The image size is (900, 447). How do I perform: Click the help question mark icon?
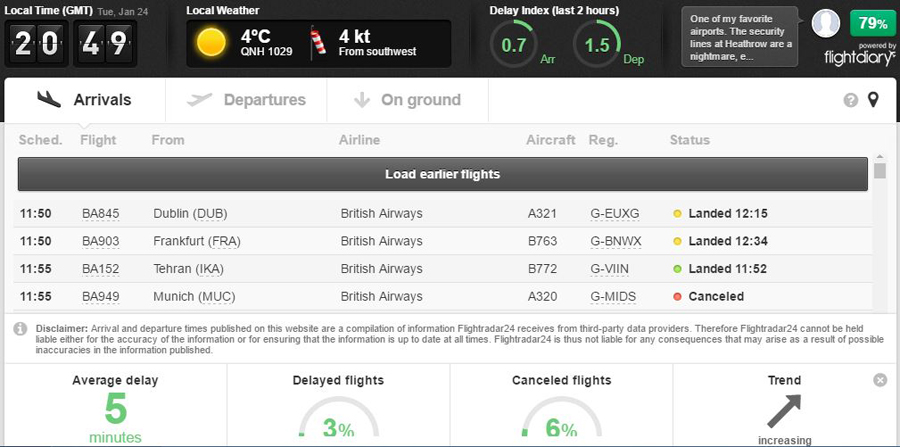(x=851, y=100)
